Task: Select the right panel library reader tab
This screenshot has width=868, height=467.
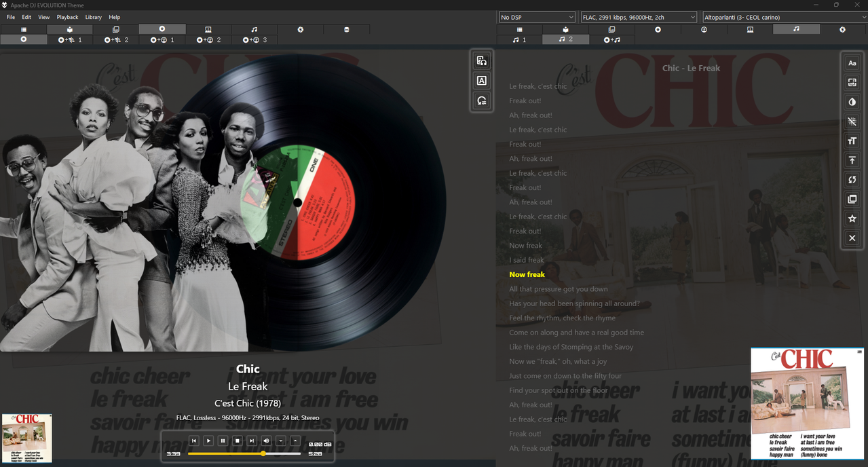Action: tap(565, 30)
